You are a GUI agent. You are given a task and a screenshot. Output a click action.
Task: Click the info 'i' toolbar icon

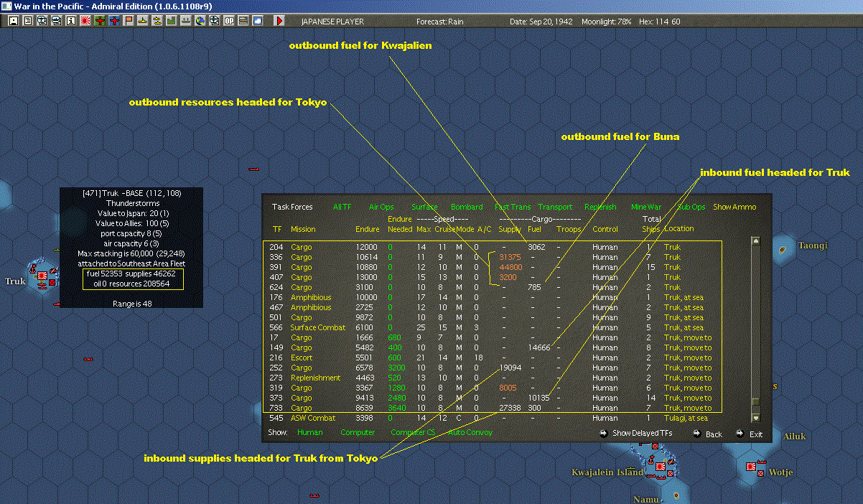coord(70,21)
